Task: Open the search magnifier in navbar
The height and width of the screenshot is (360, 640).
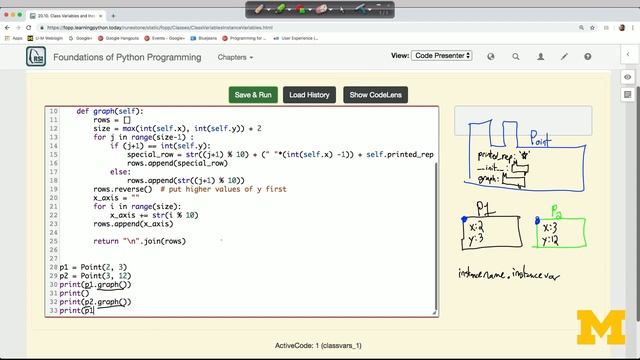Action: [516, 57]
